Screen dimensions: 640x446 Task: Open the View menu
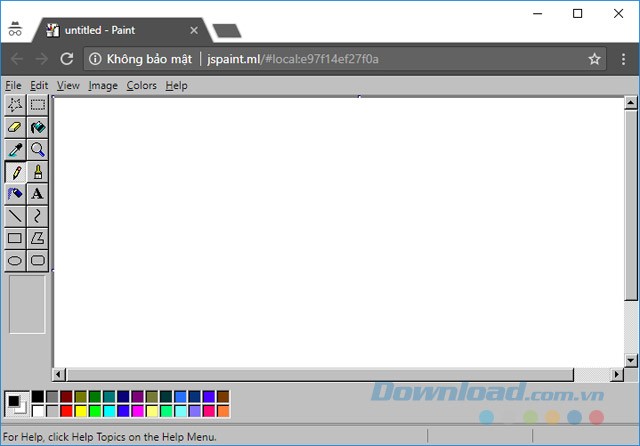pos(68,86)
